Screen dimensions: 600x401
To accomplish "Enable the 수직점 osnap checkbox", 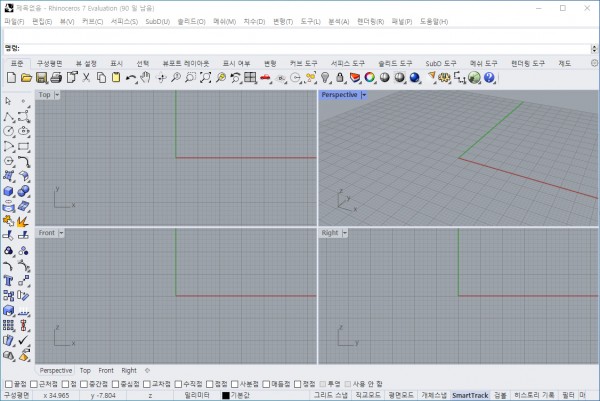I will [178, 384].
